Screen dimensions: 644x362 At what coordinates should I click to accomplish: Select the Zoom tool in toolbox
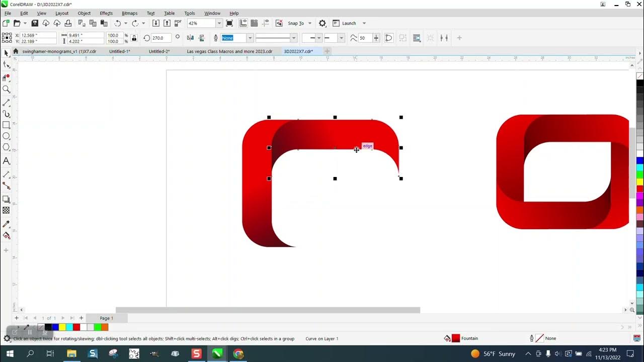[6, 89]
